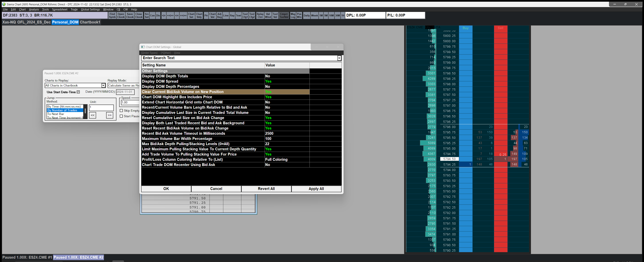Click the Revert All button
The height and width of the screenshot is (262, 644).
(266, 189)
